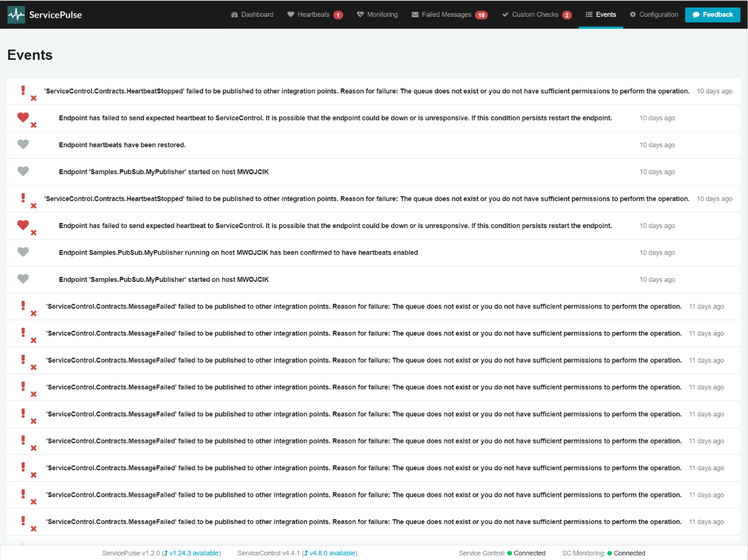Click gray heart icon next to heartbeats restored
The width and height of the screenshot is (748, 560).
pyautogui.click(x=23, y=144)
